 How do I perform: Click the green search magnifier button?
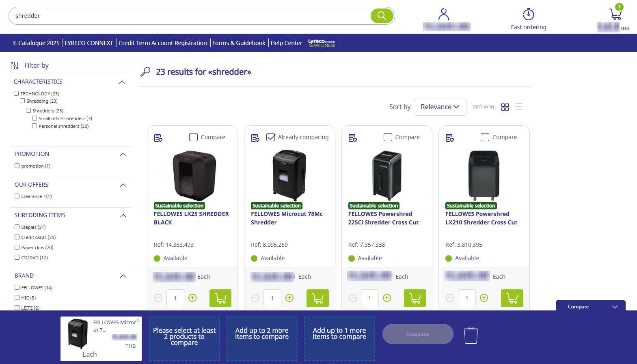click(x=382, y=16)
